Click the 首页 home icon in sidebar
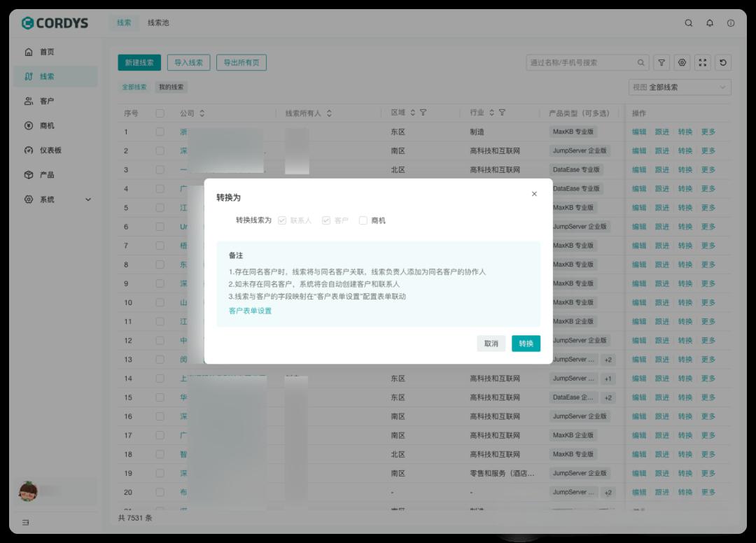756x543 pixels. pyautogui.click(x=46, y=52)
